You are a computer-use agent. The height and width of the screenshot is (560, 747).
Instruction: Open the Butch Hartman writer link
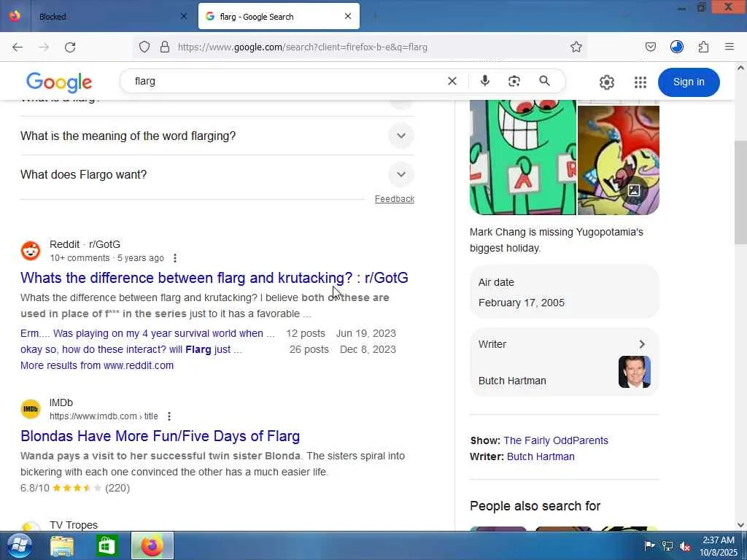coord(541,456)
